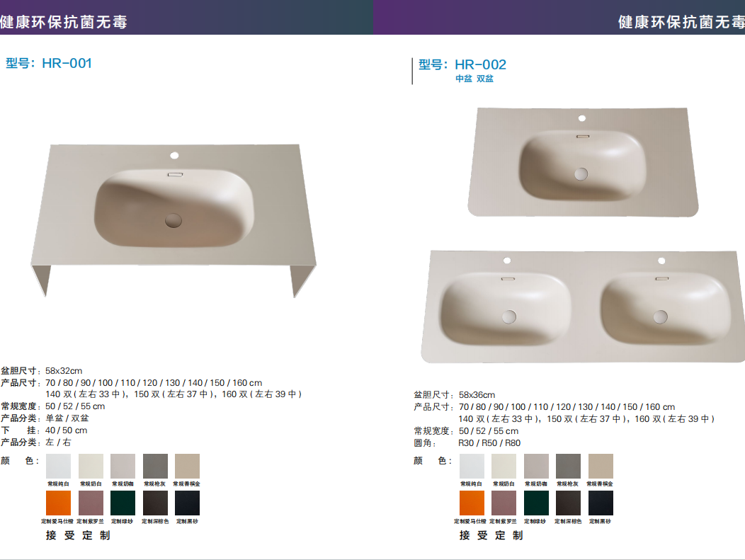Click the 中盆 双盆 subtitle text
Image resolution: width=745 pixels, height=560 pixels.
click(x=474, y=79)
